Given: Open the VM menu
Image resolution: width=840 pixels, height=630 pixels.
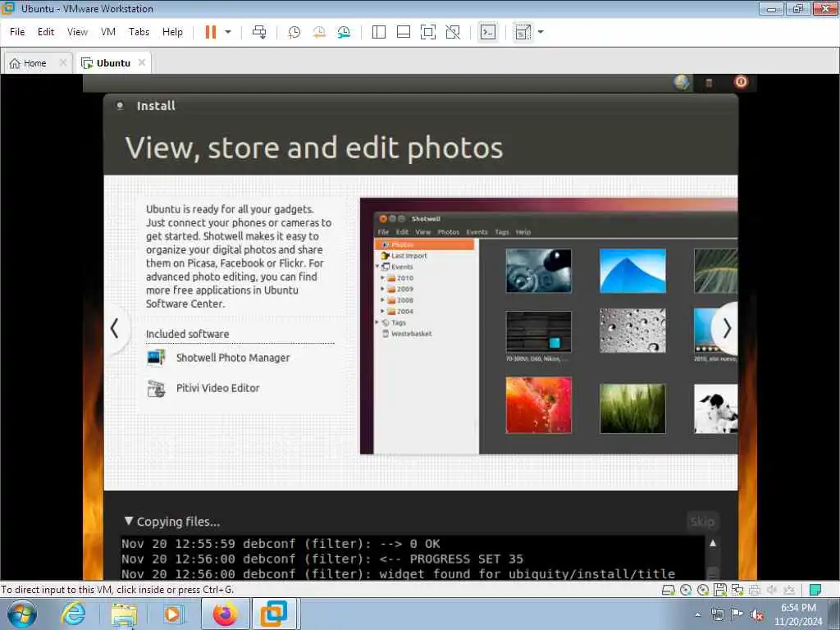Looking at the screenshot, I should (x=107, y=32).
